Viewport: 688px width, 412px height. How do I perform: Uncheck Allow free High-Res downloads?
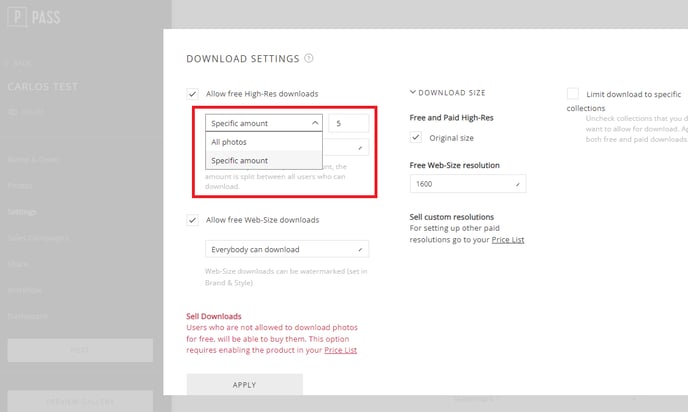click(x=192, y=94)
